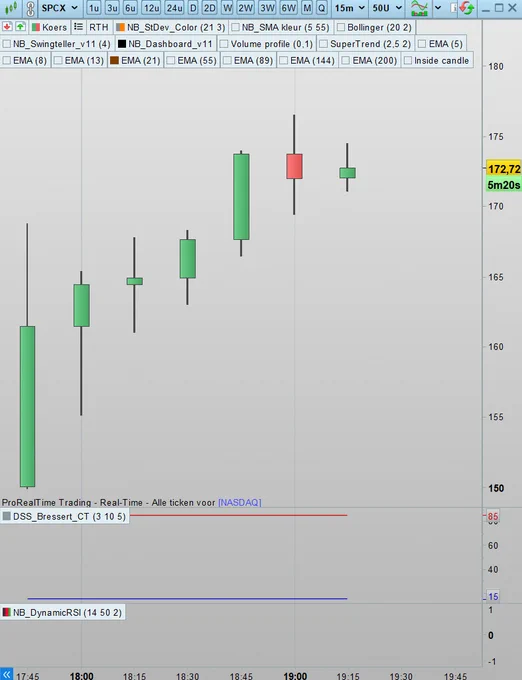
Task: Select the 3u timeframe button
Action: pos(112,8)
